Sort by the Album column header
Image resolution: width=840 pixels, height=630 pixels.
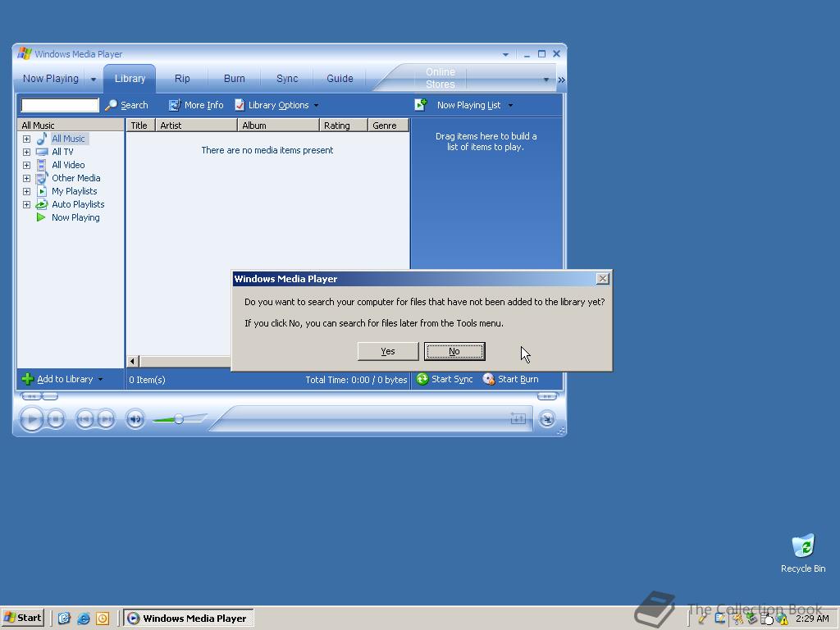(278, 126)
